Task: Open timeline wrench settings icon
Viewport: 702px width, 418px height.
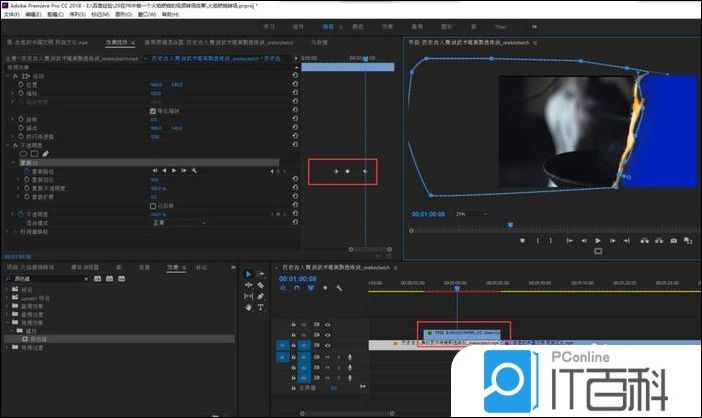Action: [x=341, y=288]
